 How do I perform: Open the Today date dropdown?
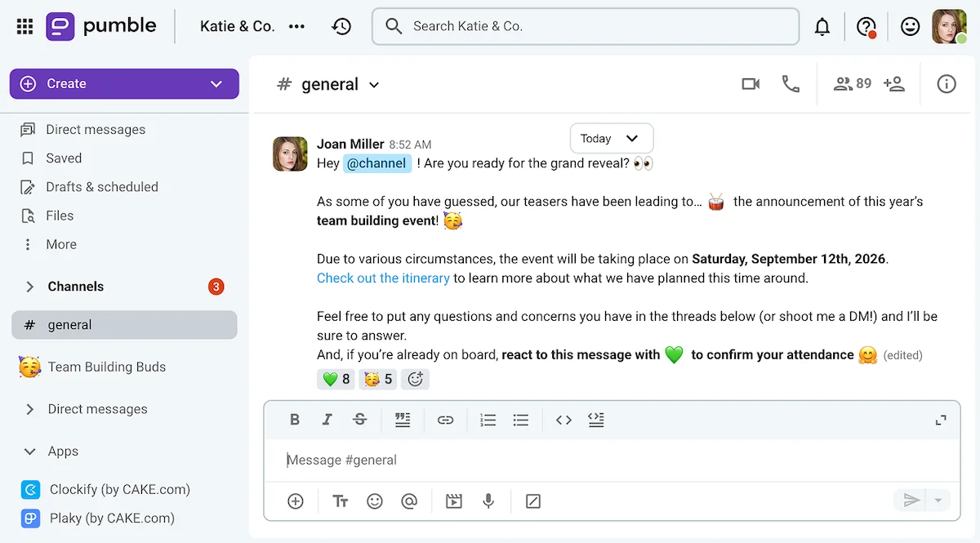point(612,138)
